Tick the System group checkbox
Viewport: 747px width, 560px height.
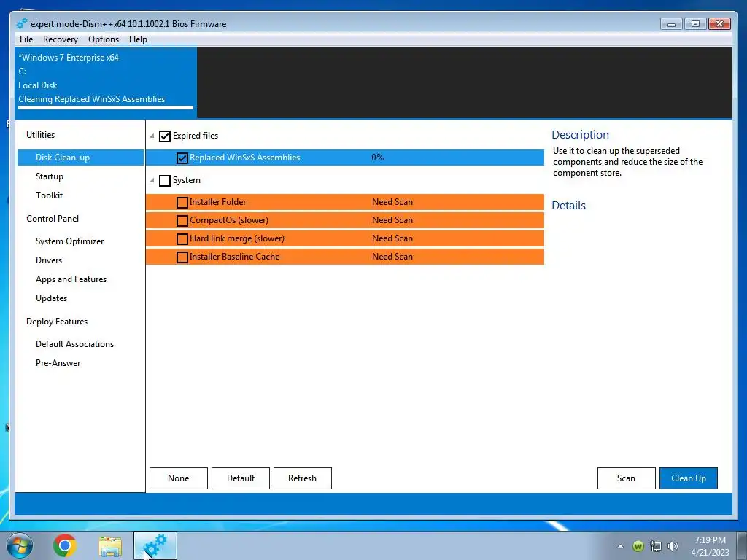point(165,181)
